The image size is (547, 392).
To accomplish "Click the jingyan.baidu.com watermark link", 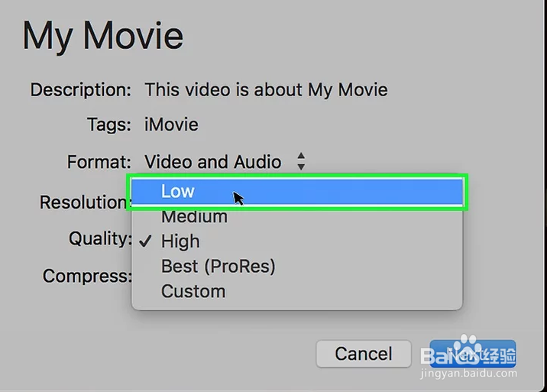I will pyautogui.click(x=469, y=373).
